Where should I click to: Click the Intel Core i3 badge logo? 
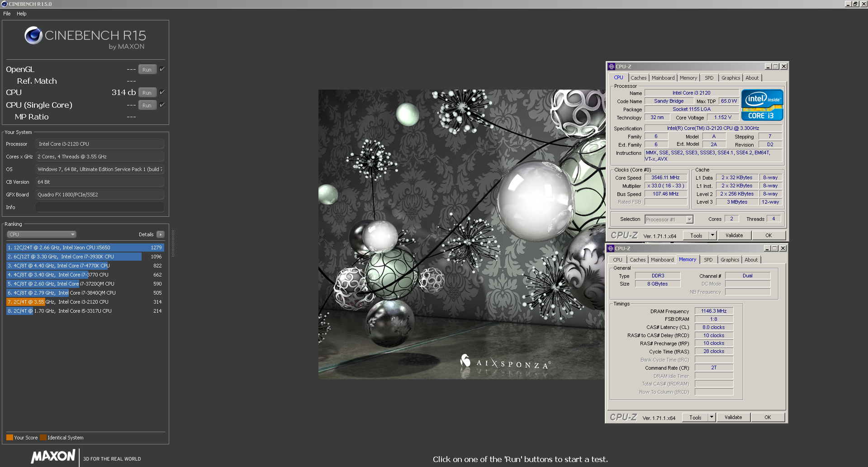point(762,105)
